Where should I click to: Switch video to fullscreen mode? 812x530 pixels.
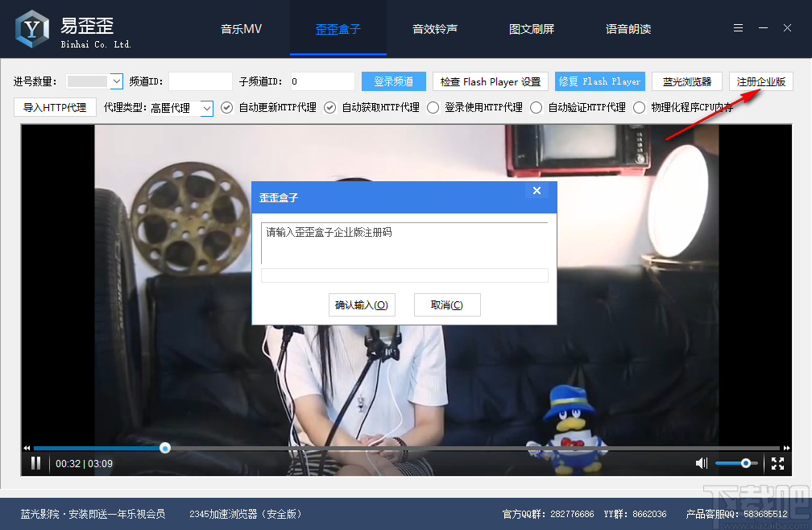click(777, 463)
